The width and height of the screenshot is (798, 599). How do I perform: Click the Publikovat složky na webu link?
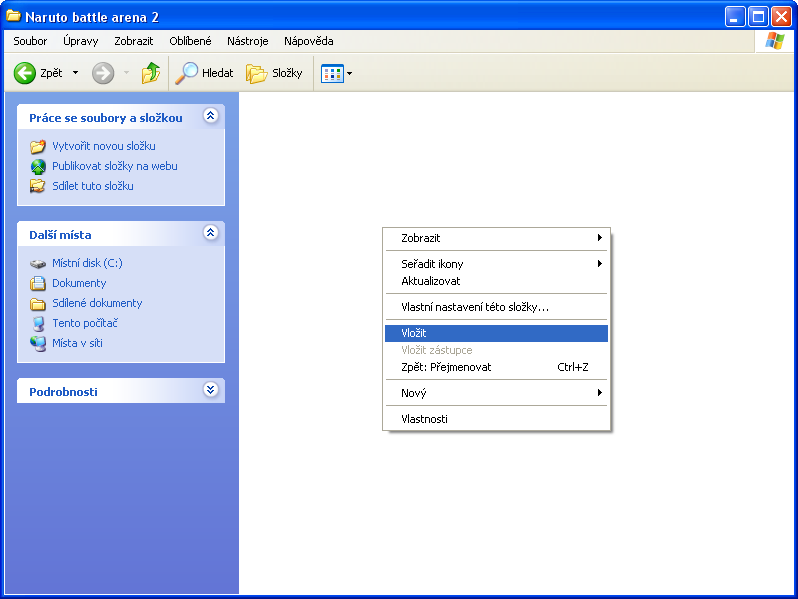click(x=115, y=166)
